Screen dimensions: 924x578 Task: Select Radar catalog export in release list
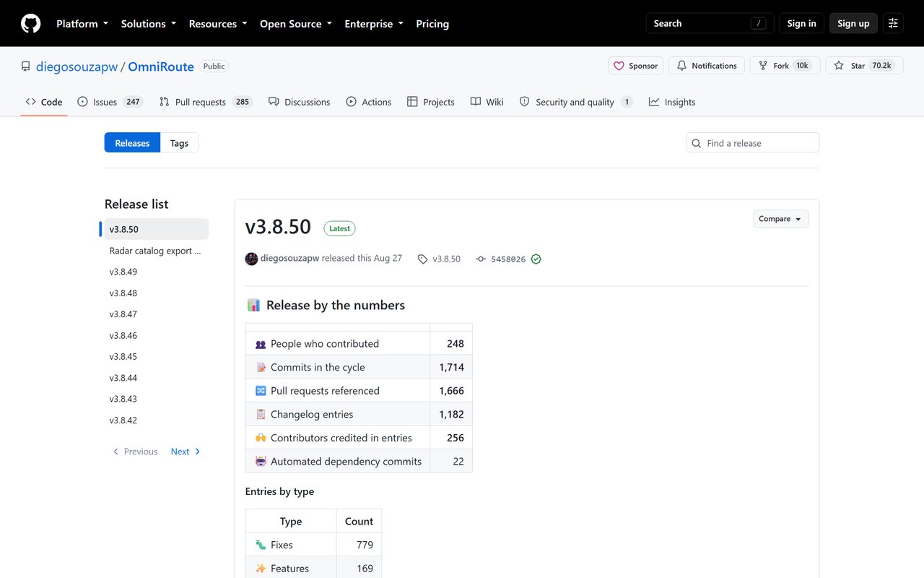click(157, 251)
